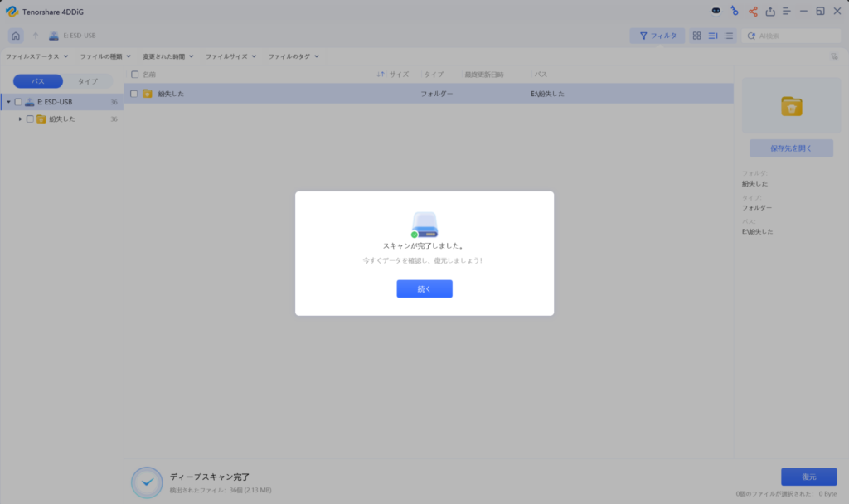The image size is (849, 504).
Task: Click the export/upload icon in the title bar
Action: [x=771, y=11]
